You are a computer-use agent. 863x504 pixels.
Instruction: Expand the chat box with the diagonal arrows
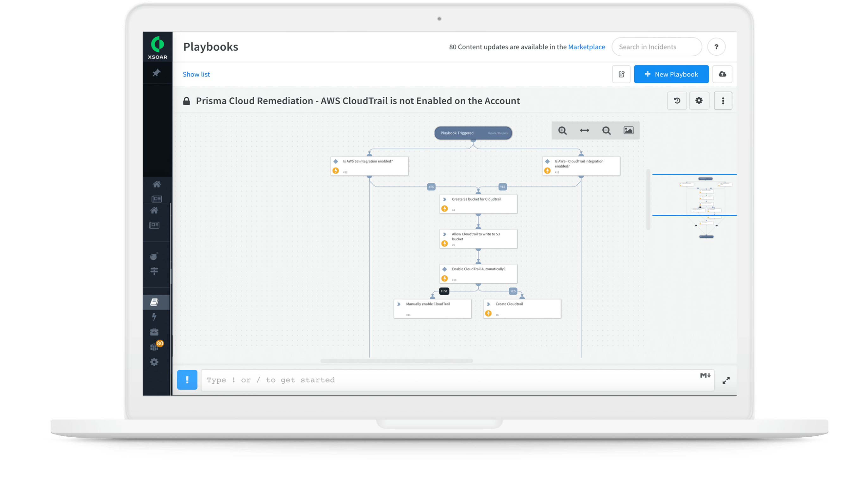[726, 380]
